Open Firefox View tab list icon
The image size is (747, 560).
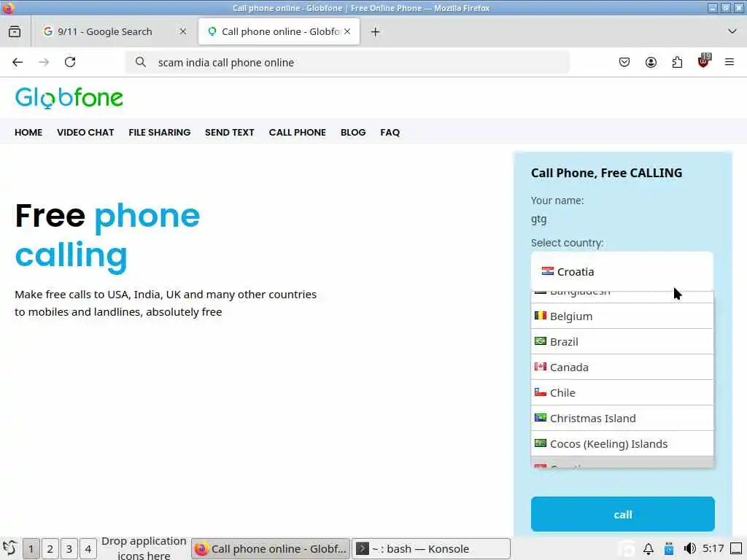tap(15, 31)
